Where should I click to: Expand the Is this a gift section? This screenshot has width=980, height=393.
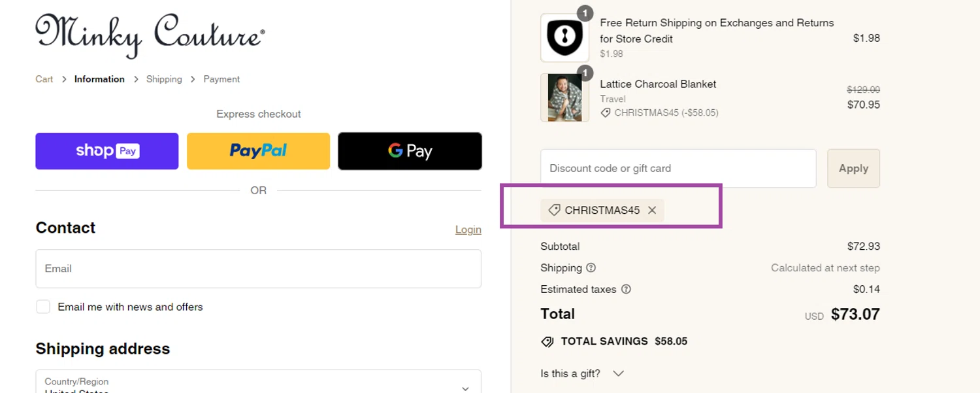[618, 373]
